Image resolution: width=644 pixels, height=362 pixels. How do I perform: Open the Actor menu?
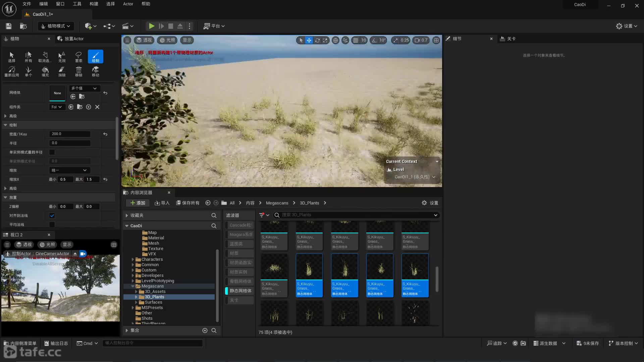tap(128, 4)
